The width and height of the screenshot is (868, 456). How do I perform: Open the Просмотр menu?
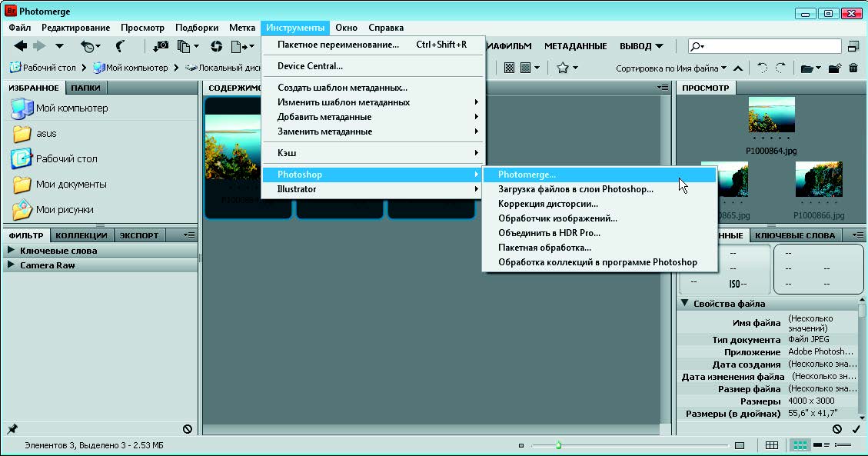point(142,27)
